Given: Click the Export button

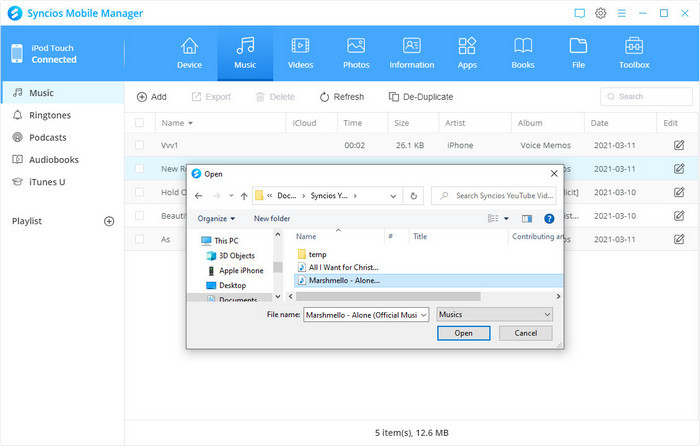Looking at the screenshot, I should click(211, 97).
